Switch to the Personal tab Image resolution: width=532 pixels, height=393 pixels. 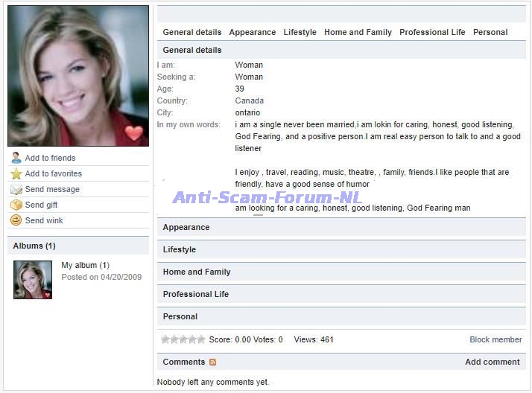click(x=490, y=32)
